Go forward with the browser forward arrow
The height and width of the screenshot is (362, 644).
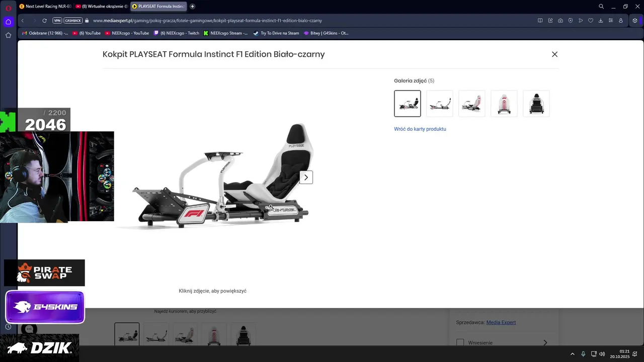[34, 21]
